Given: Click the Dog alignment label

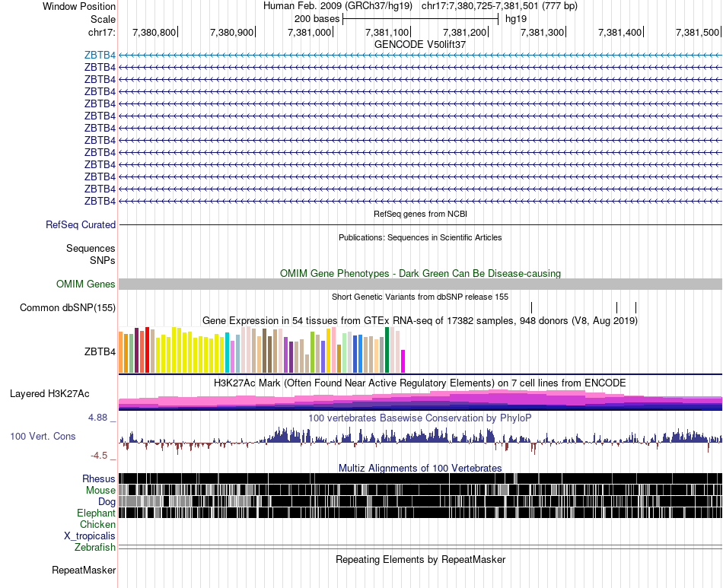Looking at the screenshot, I should point(107,502).
